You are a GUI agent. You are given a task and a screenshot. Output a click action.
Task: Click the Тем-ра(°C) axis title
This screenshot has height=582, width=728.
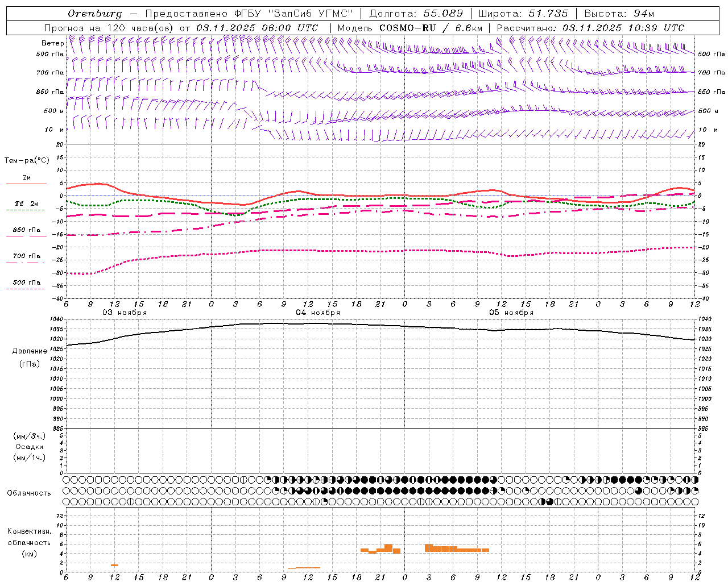point(27,161)
